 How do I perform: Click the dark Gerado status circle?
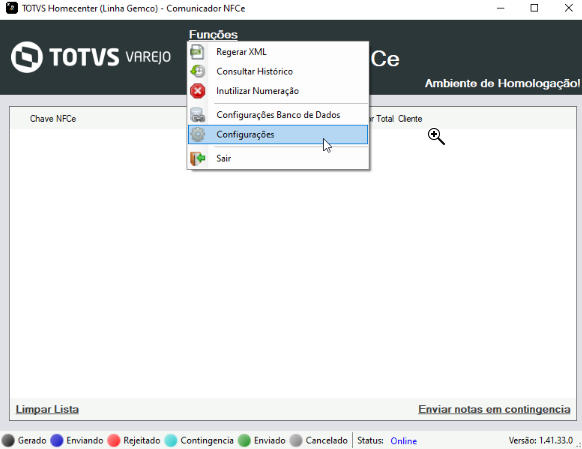[x=8, y=440]
